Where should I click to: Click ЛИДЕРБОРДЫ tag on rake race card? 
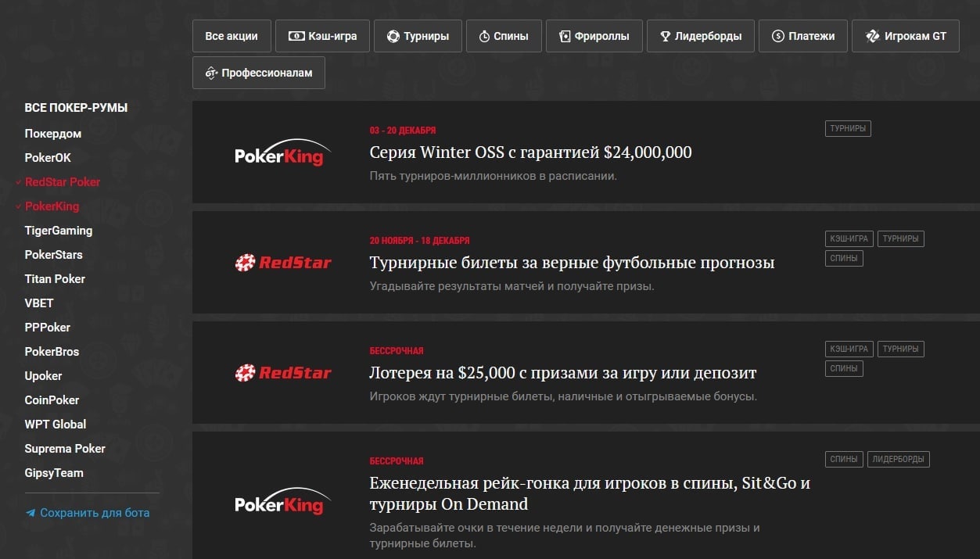pos(899,460)
